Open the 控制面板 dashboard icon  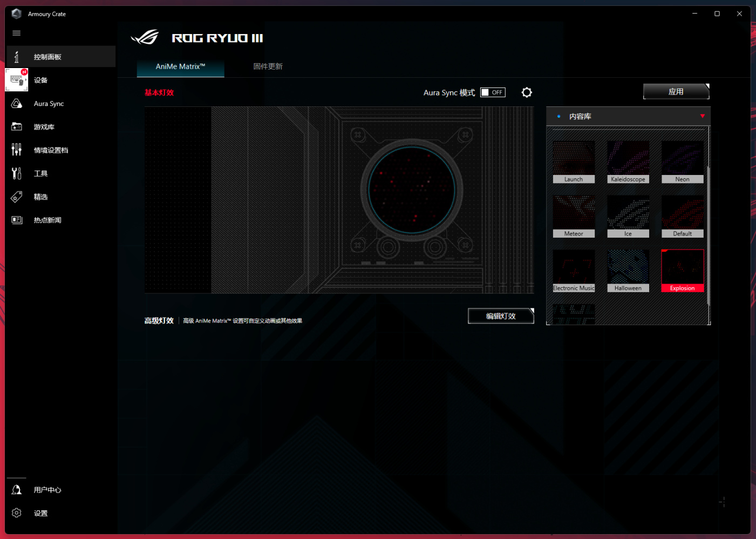point(17,57)
